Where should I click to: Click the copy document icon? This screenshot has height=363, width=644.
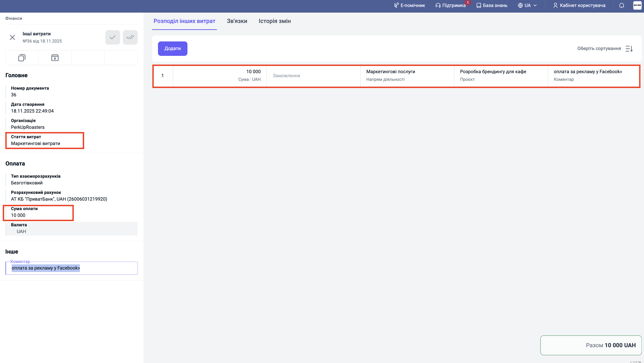point(22,58)
